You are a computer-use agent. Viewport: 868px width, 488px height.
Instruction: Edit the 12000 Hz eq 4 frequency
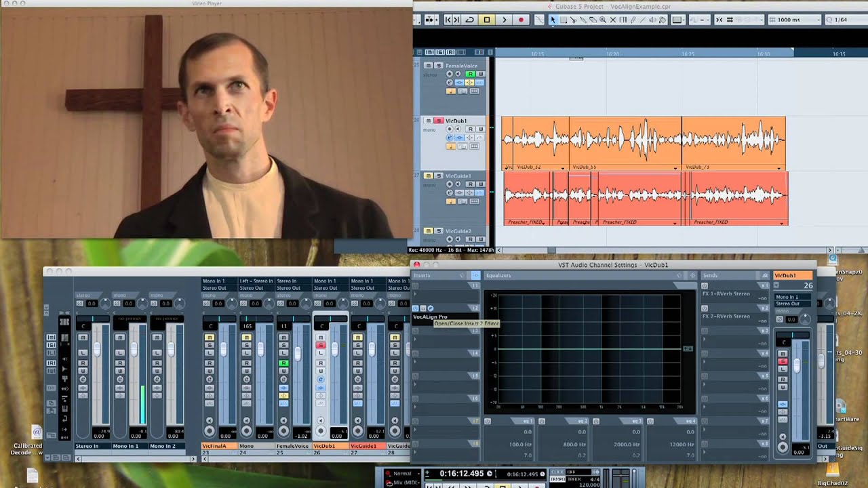(x=682, y=445)
